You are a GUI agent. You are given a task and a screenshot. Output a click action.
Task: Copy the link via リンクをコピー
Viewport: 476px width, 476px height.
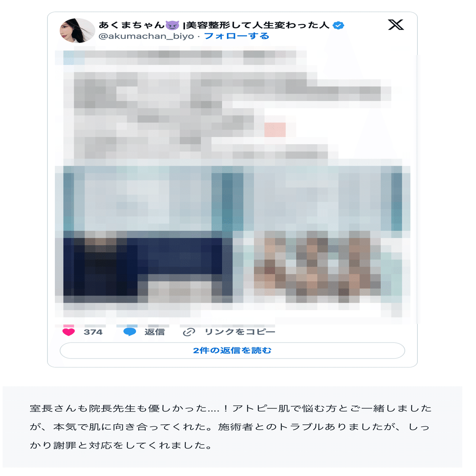tap(240, 332)
